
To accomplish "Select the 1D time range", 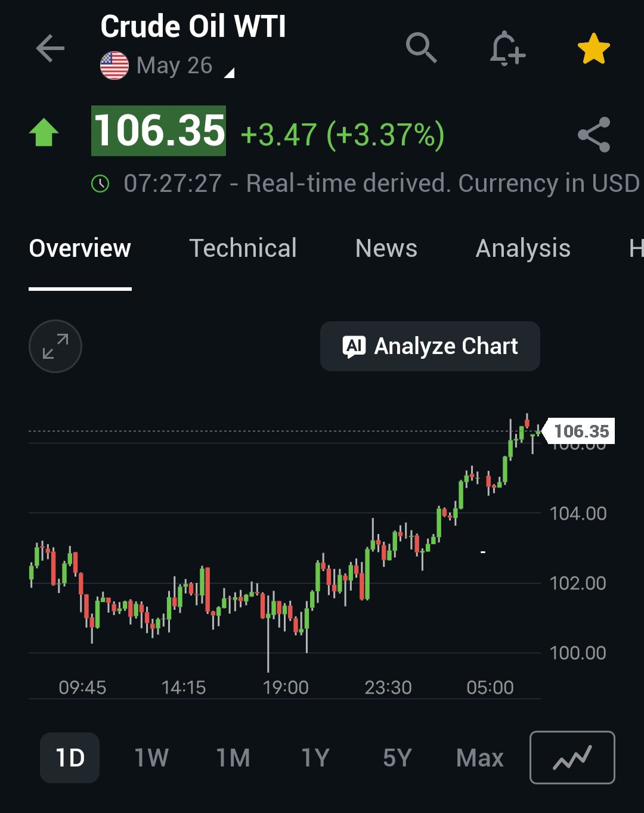I will [x=70, y=758].
